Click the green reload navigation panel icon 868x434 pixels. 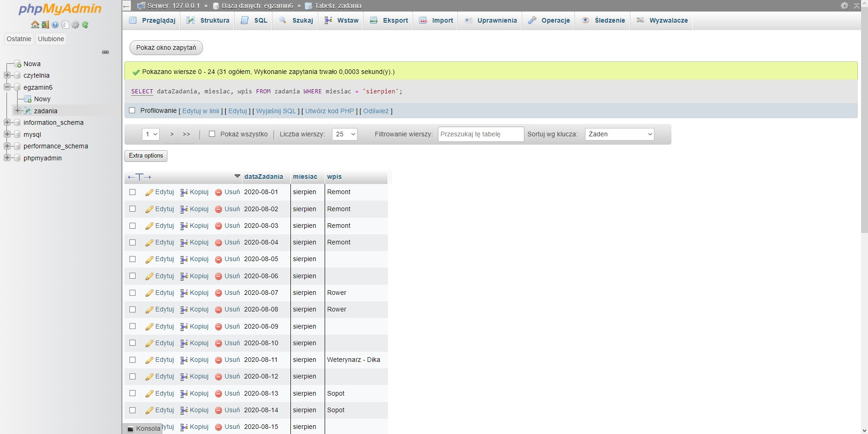tap(85, 25)
